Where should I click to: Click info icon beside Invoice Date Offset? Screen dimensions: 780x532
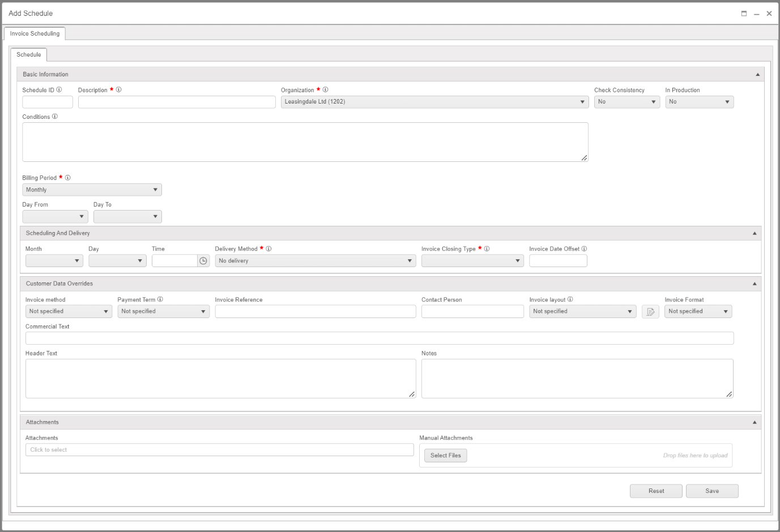point(584,248)
